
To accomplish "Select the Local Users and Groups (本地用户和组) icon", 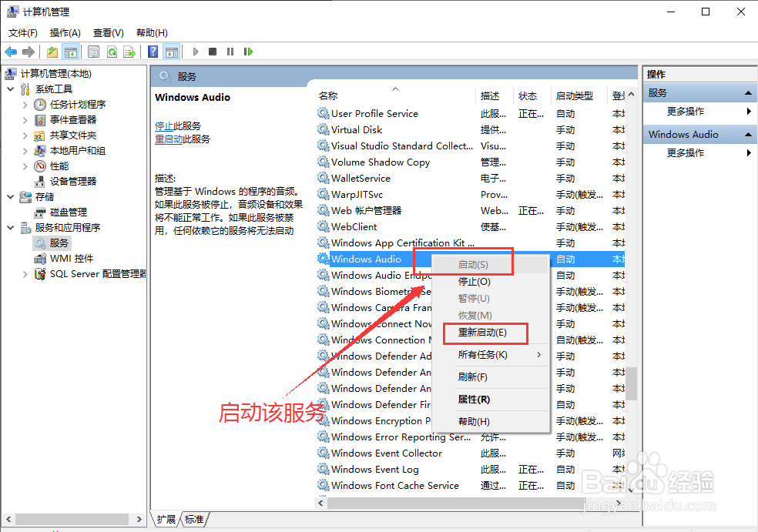I will [39, 151].
